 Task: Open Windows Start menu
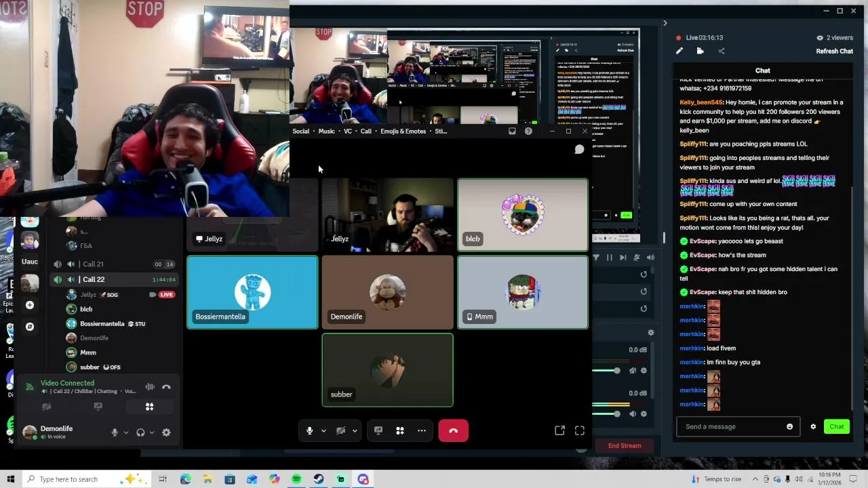(10, 479)
